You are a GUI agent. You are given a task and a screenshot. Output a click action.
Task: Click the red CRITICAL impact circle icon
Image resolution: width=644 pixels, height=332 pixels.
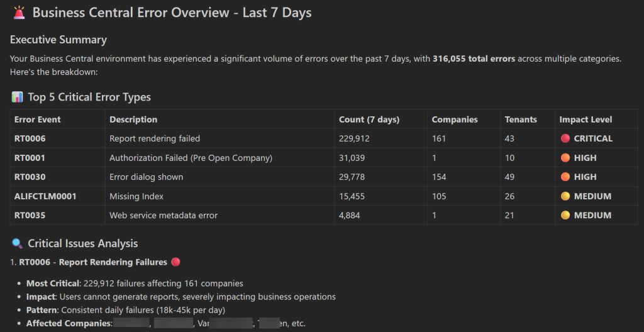click(x=565, y=138)
